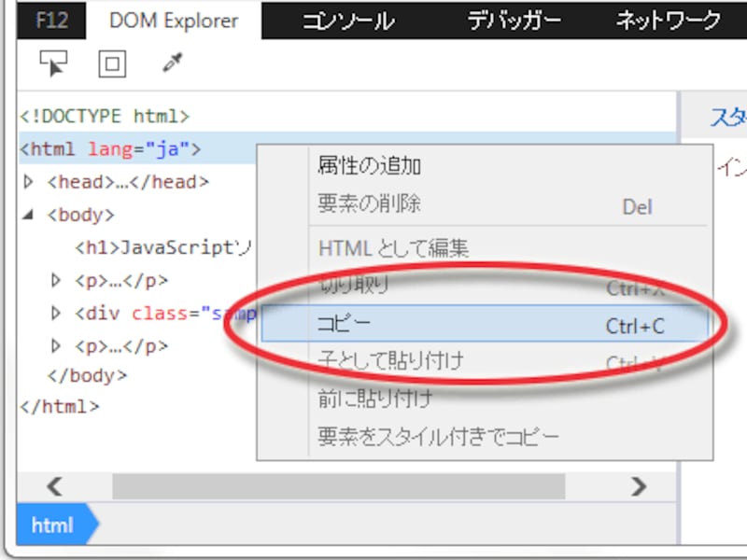Expand the first <p> element node
The width and height of the screenshot is (747, 560).
point(53,280)
